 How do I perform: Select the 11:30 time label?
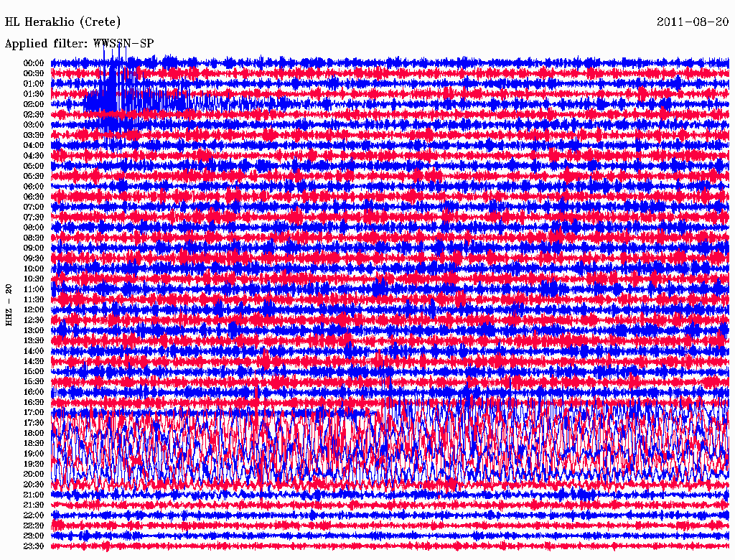click(x=34, y=299)
